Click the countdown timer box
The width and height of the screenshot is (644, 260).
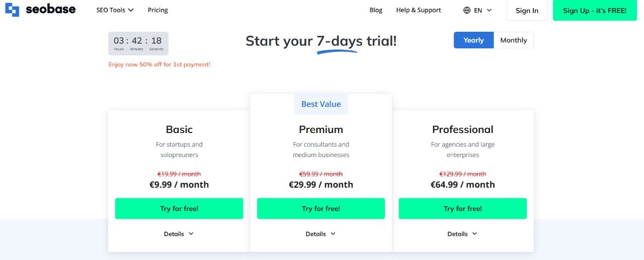(x=138, y=43)
